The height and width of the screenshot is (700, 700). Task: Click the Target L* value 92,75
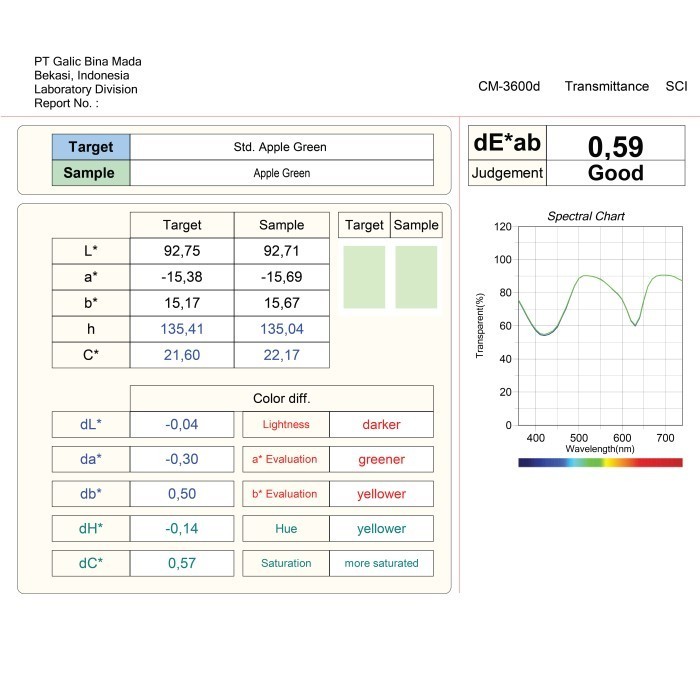182,251
